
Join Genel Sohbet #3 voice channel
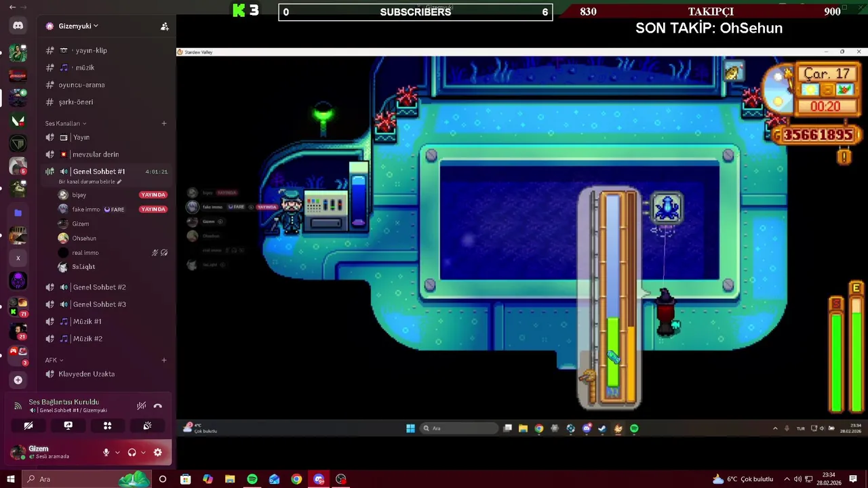(105, 304)
